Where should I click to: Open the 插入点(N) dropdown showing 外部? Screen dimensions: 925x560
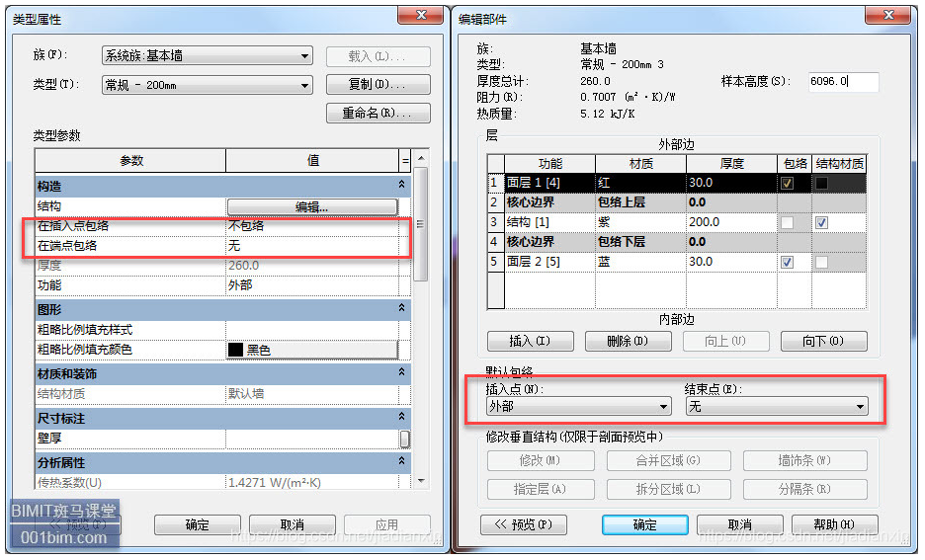(x=579, y=406)
